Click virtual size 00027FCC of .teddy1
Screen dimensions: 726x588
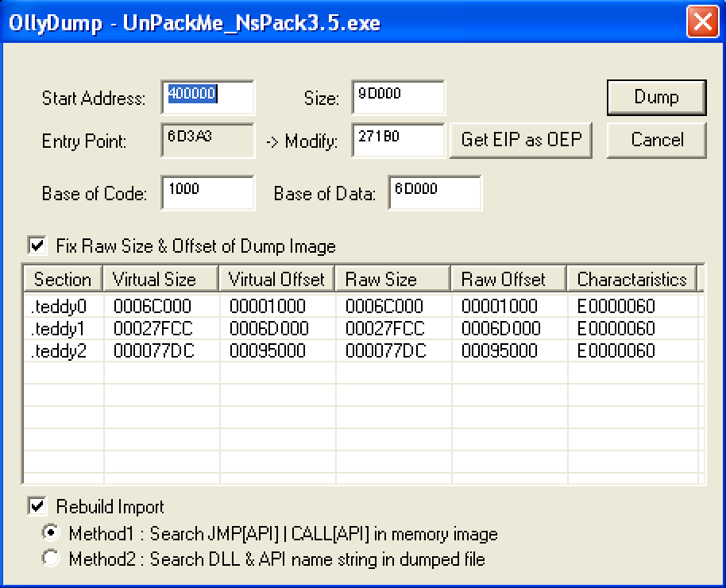point(153,328)
